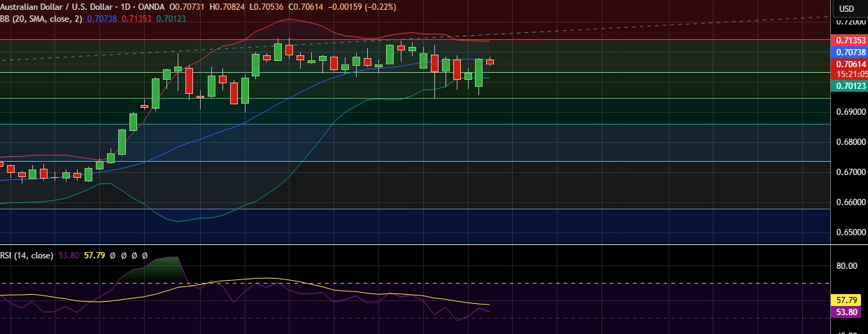Click the 0.65000 price scale tick
This screenshot has height=334, width=868.
point(852,232)
